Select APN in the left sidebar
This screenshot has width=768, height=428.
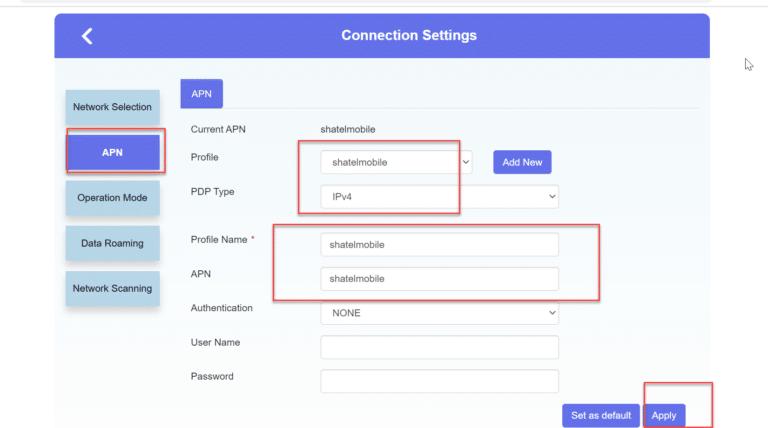[x=112, y=152]
